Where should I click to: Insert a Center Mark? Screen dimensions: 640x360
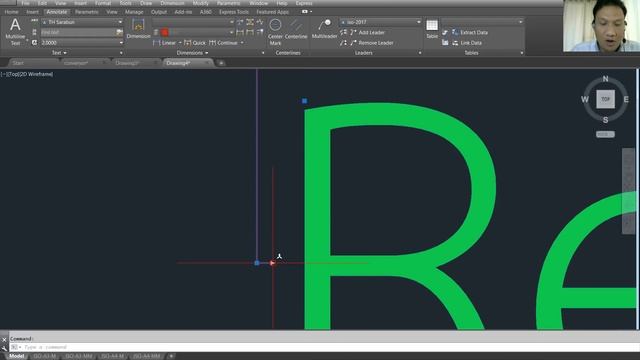275,32
